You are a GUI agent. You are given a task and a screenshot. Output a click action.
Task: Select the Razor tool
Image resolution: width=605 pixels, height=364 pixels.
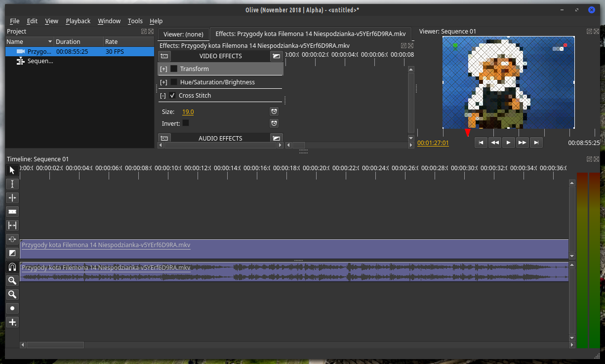click(x=12, y=212)
